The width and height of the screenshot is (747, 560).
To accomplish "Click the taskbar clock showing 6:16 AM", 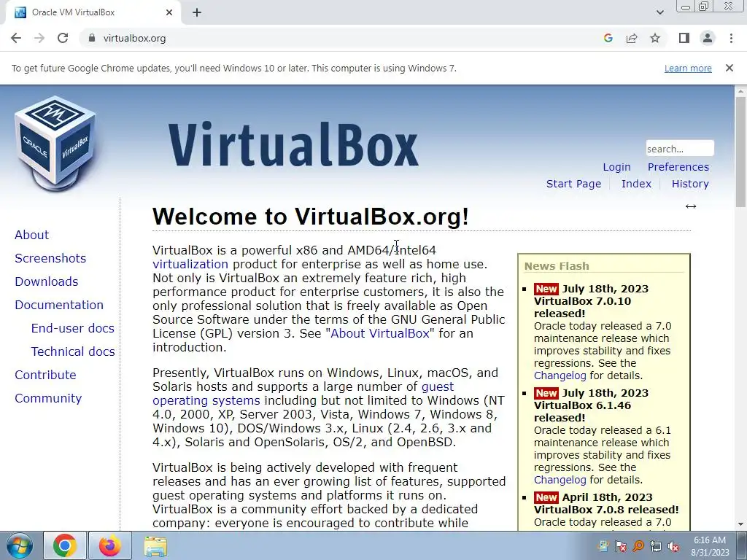I will pos(710,546).
